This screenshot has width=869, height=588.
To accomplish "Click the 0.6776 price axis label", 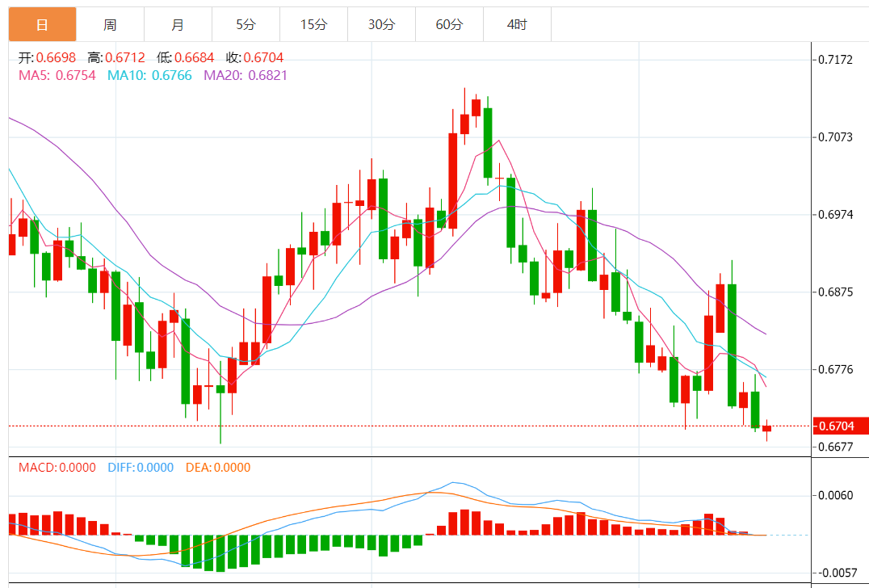I will 835,369.
